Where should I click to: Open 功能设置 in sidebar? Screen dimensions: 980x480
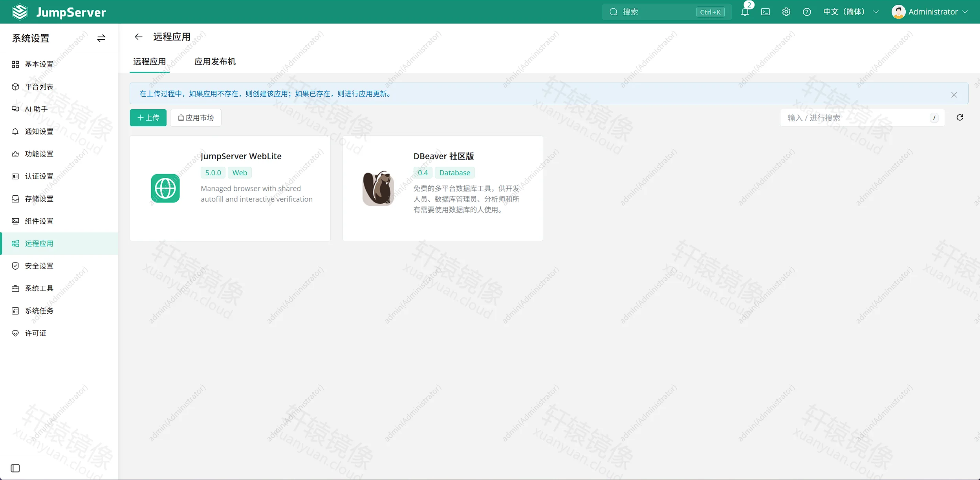pos(59,154)
